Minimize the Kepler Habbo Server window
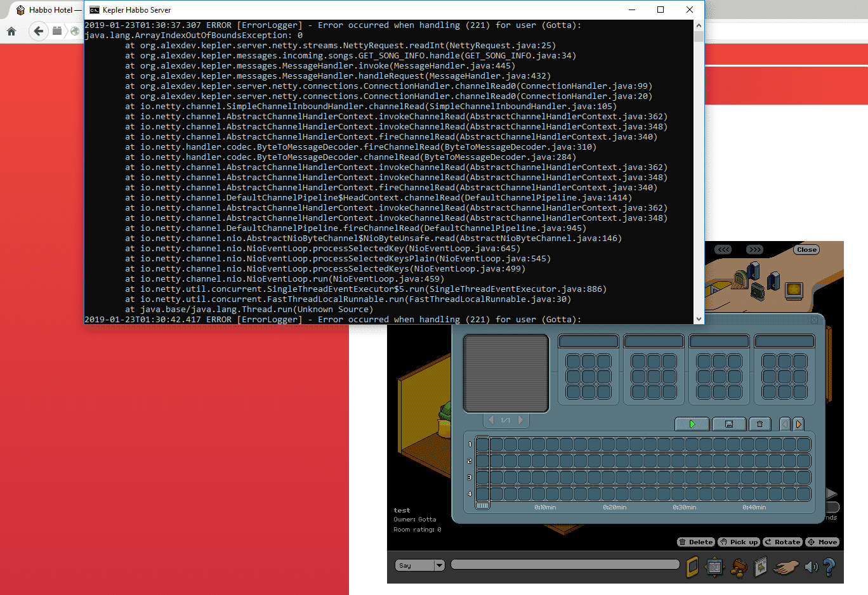868x595 pixels. point(632,10)
